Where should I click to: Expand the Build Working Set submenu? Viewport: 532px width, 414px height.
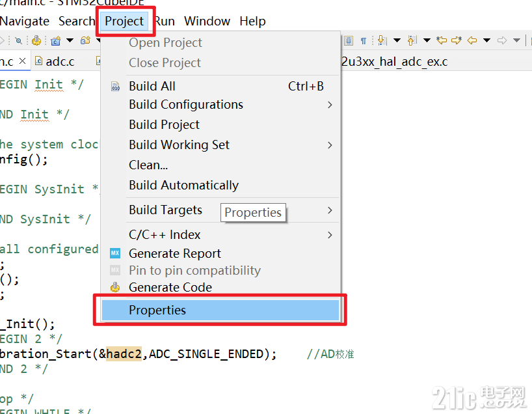click(x=220, y=145)
